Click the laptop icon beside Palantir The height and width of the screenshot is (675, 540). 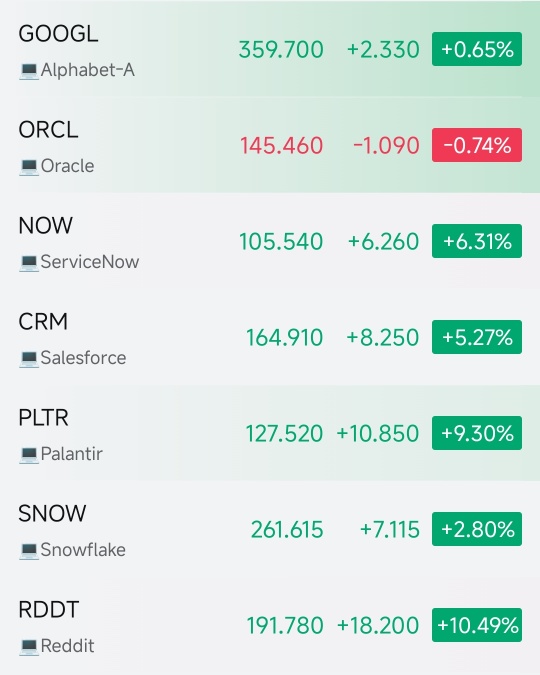click(x=29, y=455)
